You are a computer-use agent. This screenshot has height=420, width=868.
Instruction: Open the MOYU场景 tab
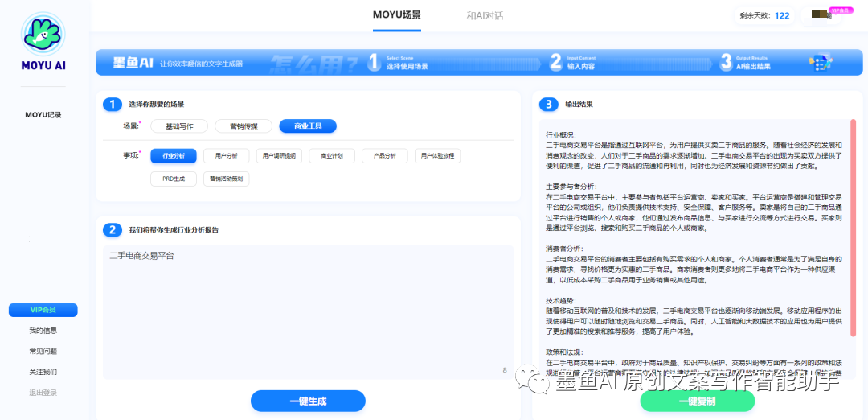coord(396,15)
